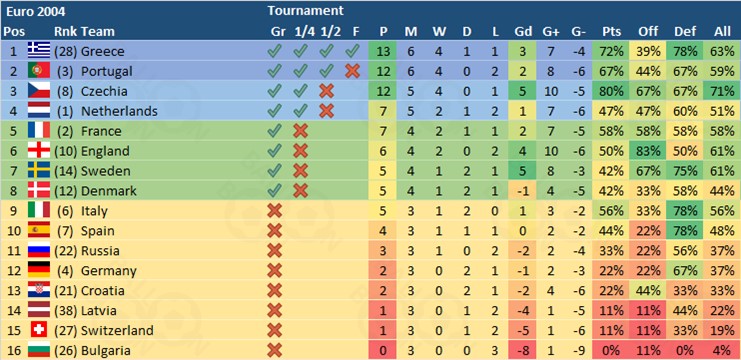
Task: Click the Denmark team name
Action: (x=109, y=190)
